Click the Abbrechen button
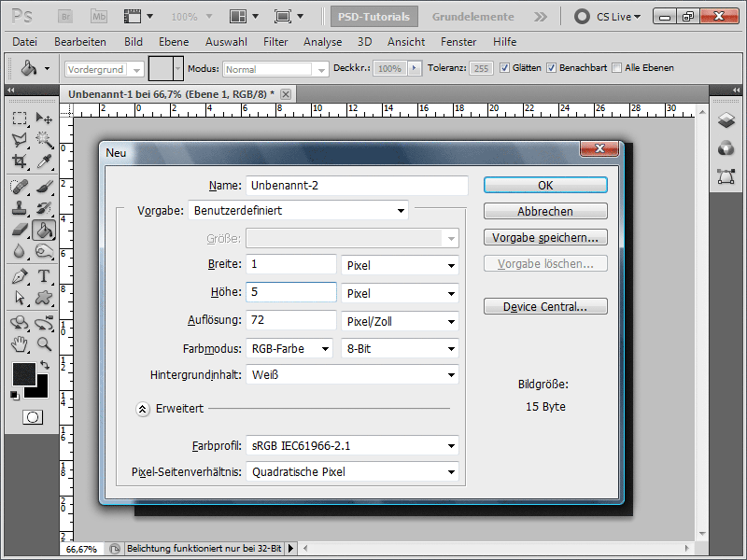The width and height of the screenshot is (747, 560). tap(545, 211)
